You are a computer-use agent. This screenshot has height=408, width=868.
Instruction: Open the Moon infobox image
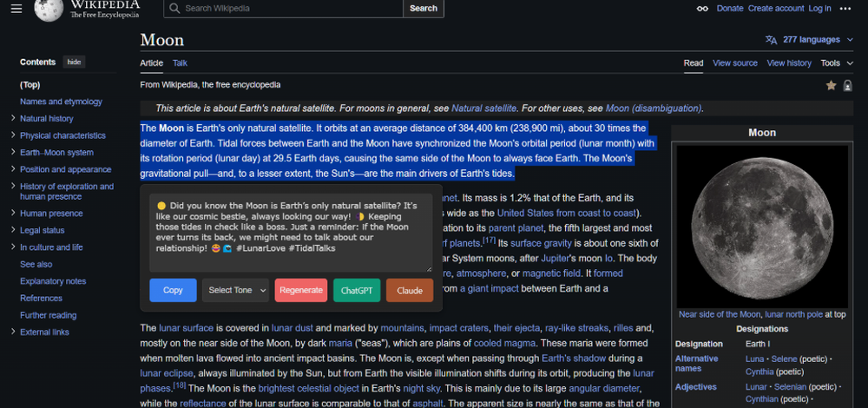pos(762,227)
